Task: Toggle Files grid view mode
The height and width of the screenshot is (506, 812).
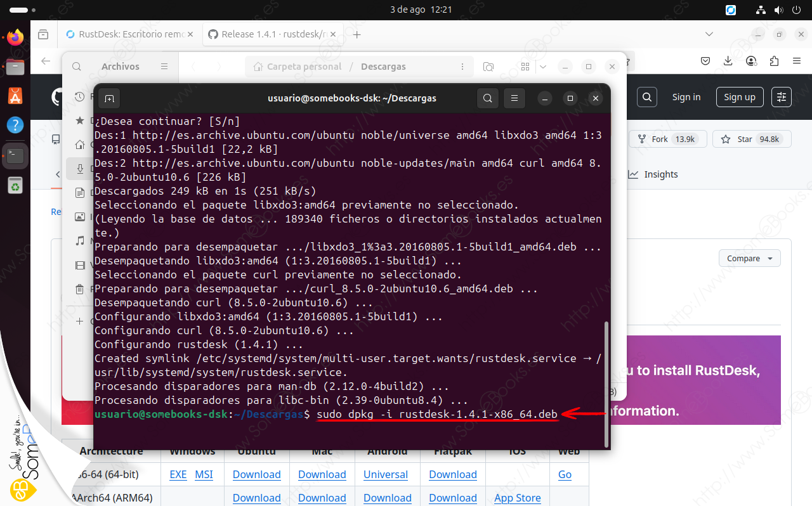Action: [525, 67]
